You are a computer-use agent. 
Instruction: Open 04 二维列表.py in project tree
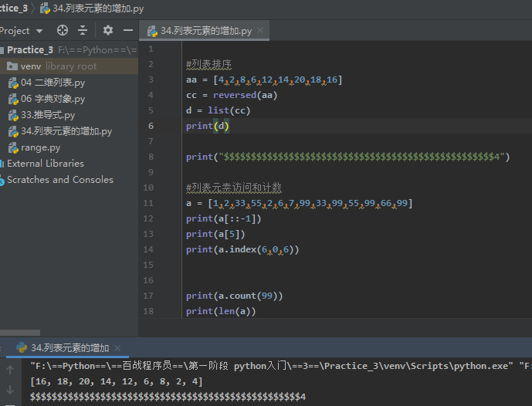coord(53,83)
